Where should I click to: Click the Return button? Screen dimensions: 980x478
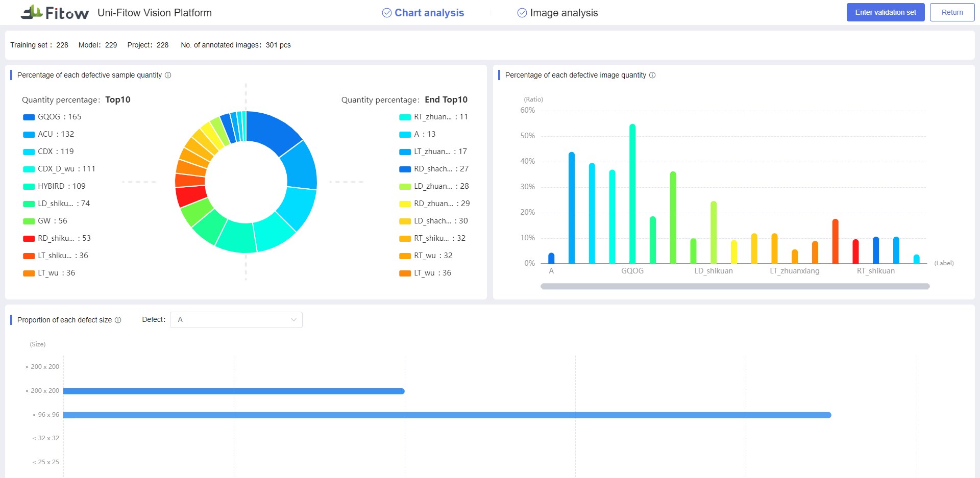(x=952, y=12)
